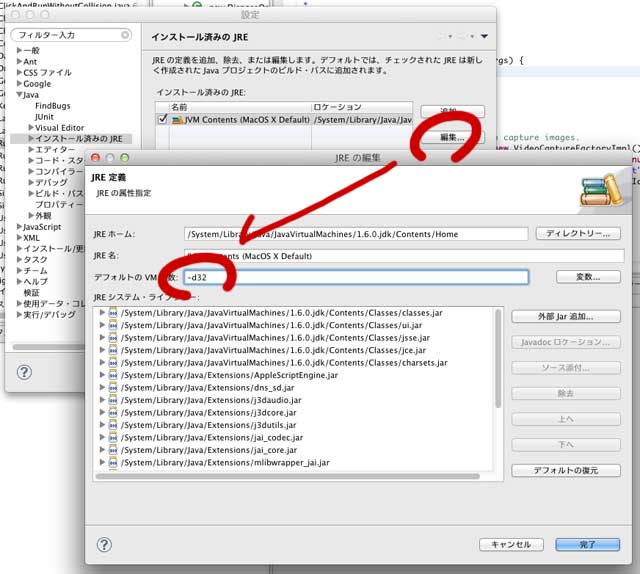Open help in JRE edit dialog
The width and height of the screenshot is (640, 574).
point(103,545)
